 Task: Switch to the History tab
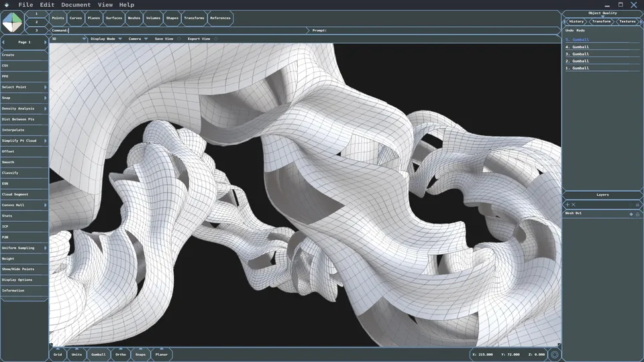576,21
